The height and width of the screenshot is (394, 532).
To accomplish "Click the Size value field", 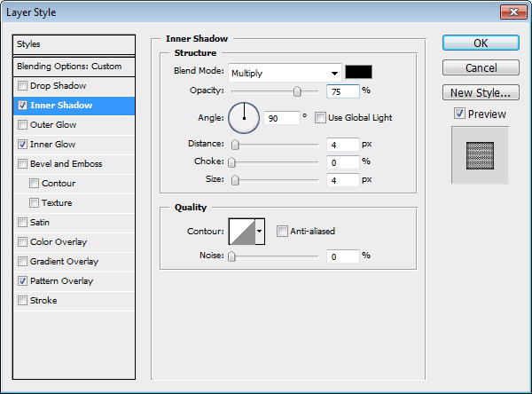I will (342, 180).
